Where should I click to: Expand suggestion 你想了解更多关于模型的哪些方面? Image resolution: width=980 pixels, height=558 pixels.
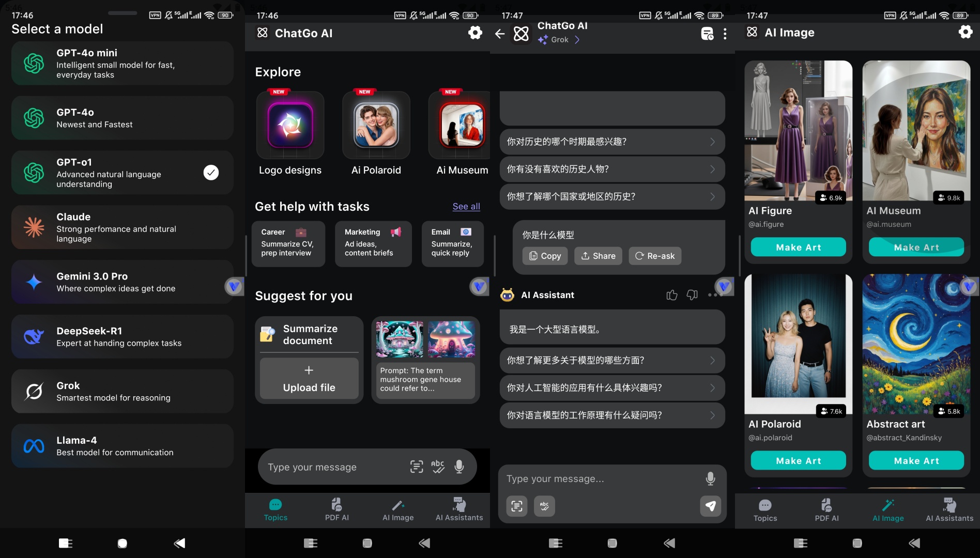pos(612,360)
